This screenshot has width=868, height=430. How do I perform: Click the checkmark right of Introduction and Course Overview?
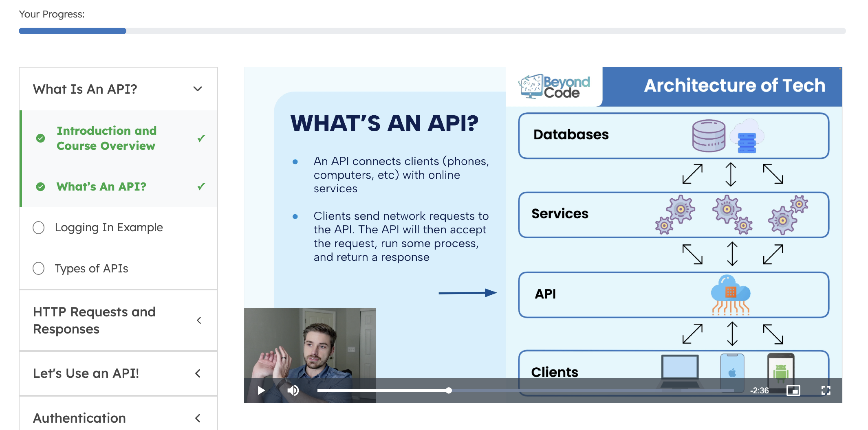[x=201, y=138]
